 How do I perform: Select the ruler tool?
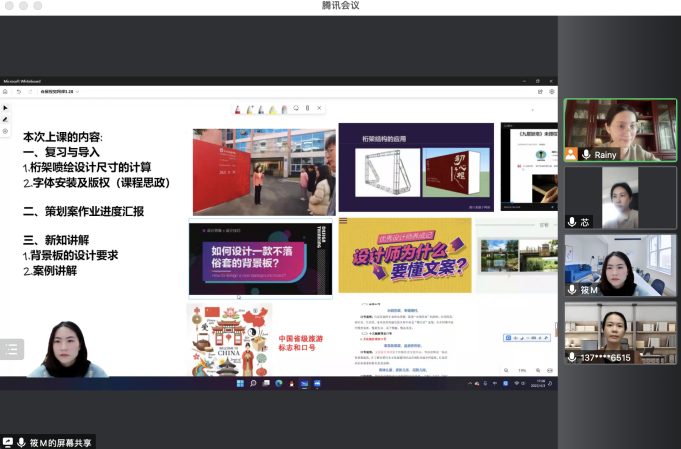[x=307, y=108]
